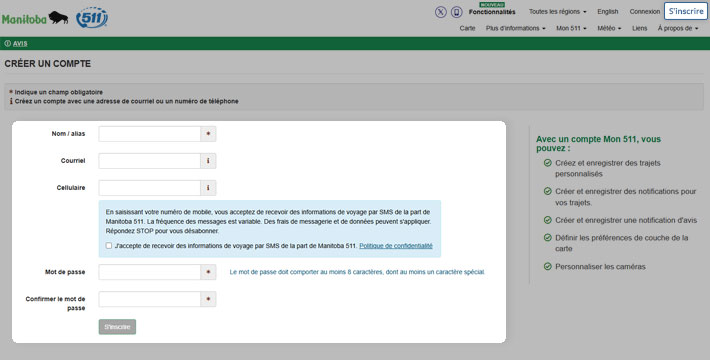Image resolution: width=710 pixels, height=360 pixels.
Task: Open the Plus d'informations dropdown menu
Action: 515,28
